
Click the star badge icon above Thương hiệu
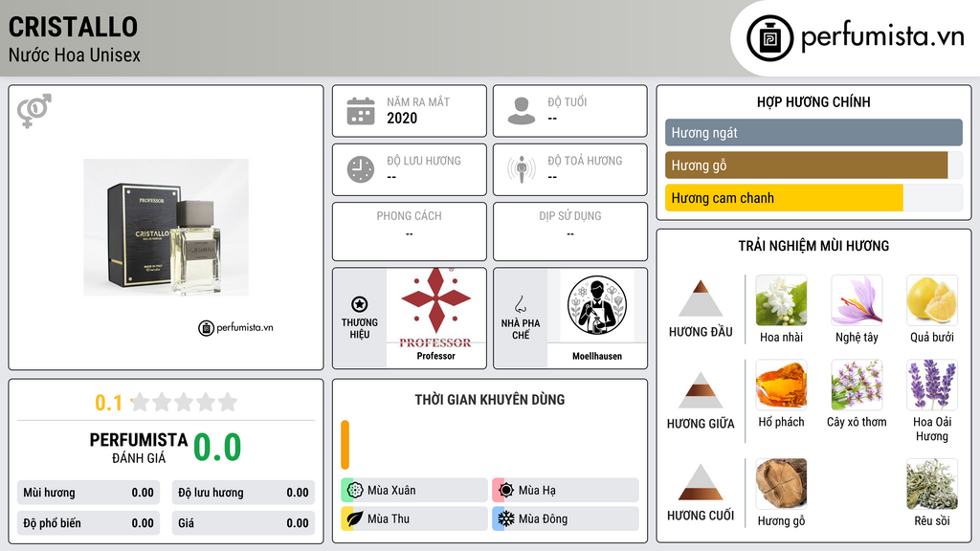[360, 304]
